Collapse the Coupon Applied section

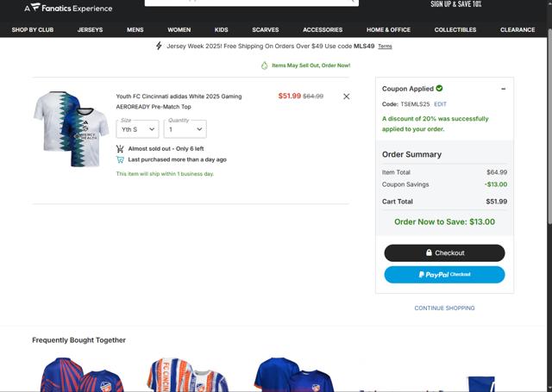pyautogui.click(x=503, y=89)
